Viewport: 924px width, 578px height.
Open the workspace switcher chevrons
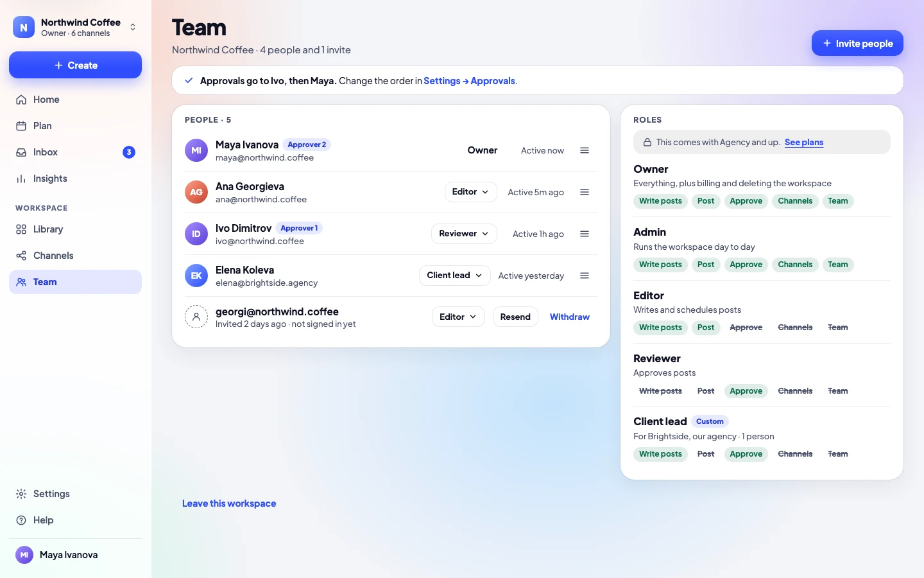click(133, 27)
